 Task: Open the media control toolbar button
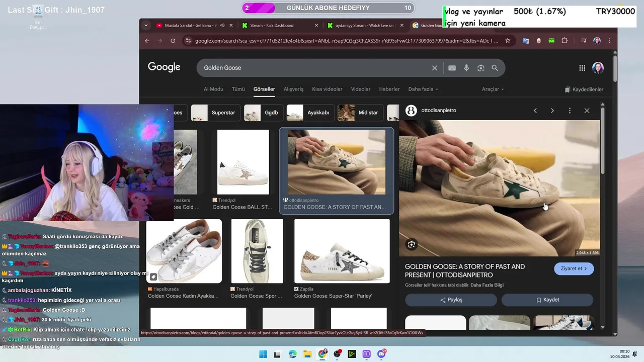pyautogui.click(x=584, y=41)
